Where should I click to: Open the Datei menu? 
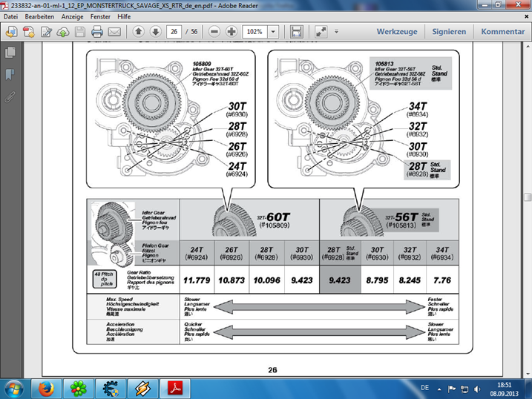pos(12,16)
